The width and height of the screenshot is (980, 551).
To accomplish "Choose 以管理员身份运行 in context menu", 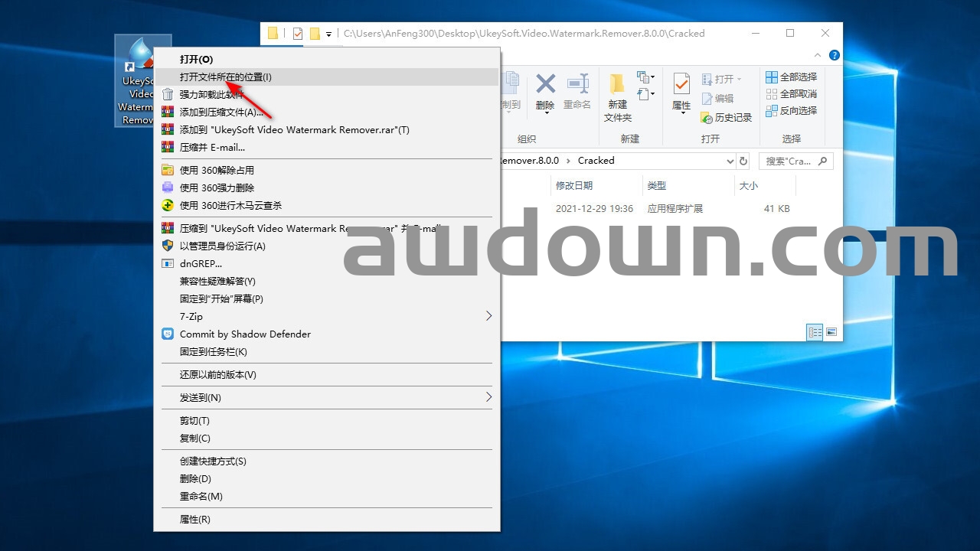I will pyautogui.click(x=222, y=246).
